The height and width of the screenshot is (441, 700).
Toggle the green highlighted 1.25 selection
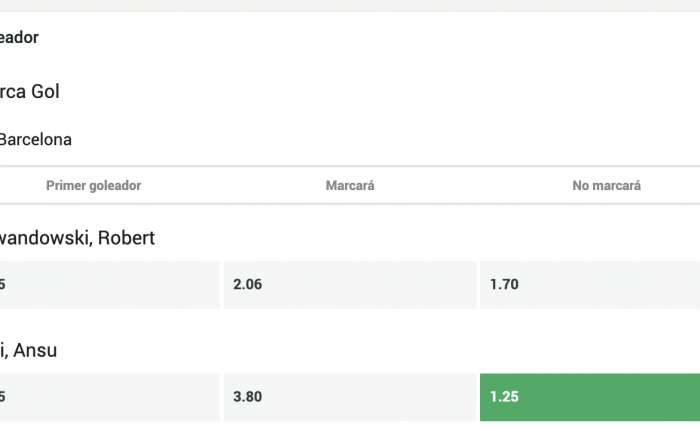(x=590, y=397)
